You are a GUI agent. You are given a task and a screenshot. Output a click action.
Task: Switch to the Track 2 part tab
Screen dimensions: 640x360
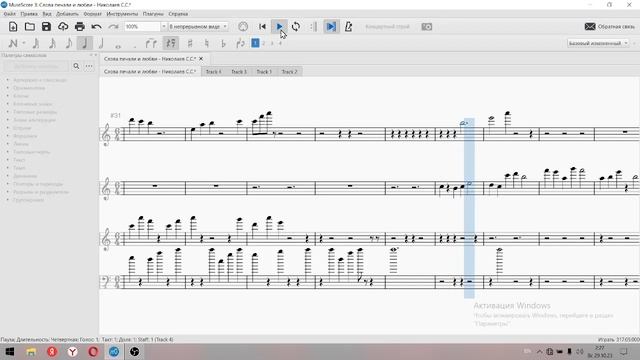tap(289, 71)
